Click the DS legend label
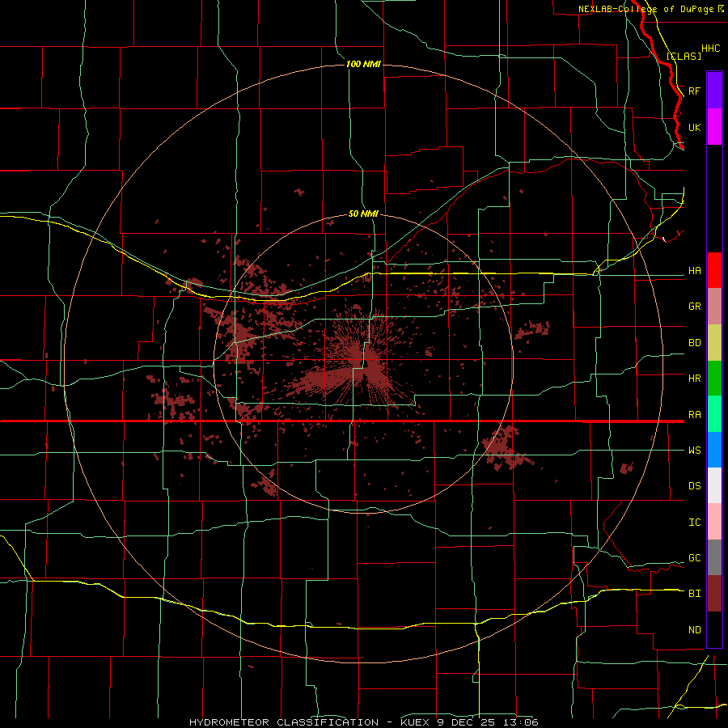Screen dimensions: 728x728 [694, 485]
